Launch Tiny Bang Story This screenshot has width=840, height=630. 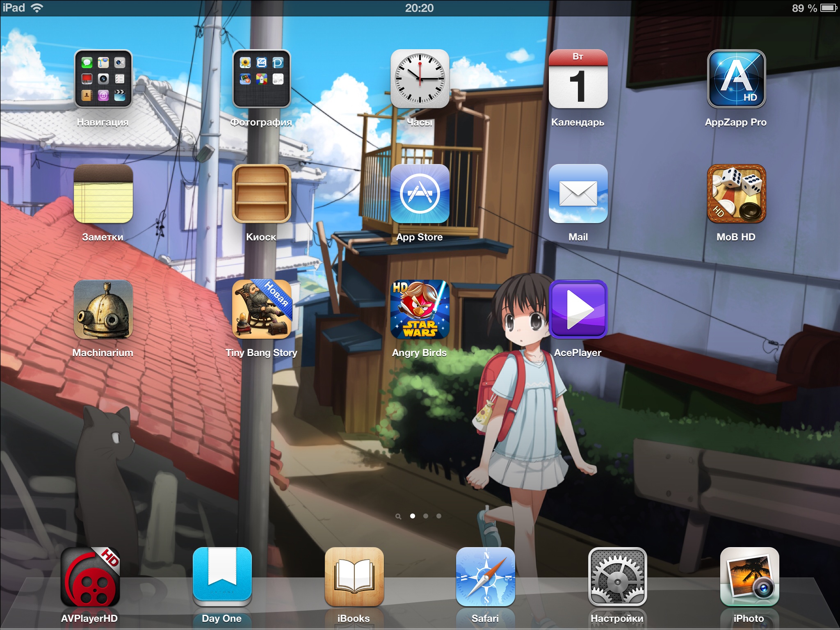(261, 309)
